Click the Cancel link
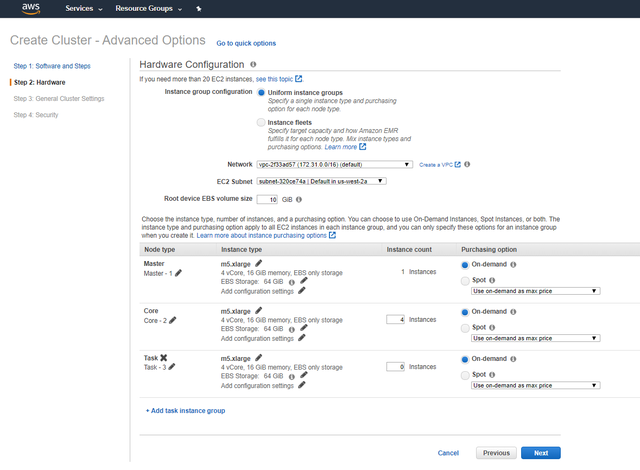The width and height of the screenshot is (640, 470). coord(448,453)
